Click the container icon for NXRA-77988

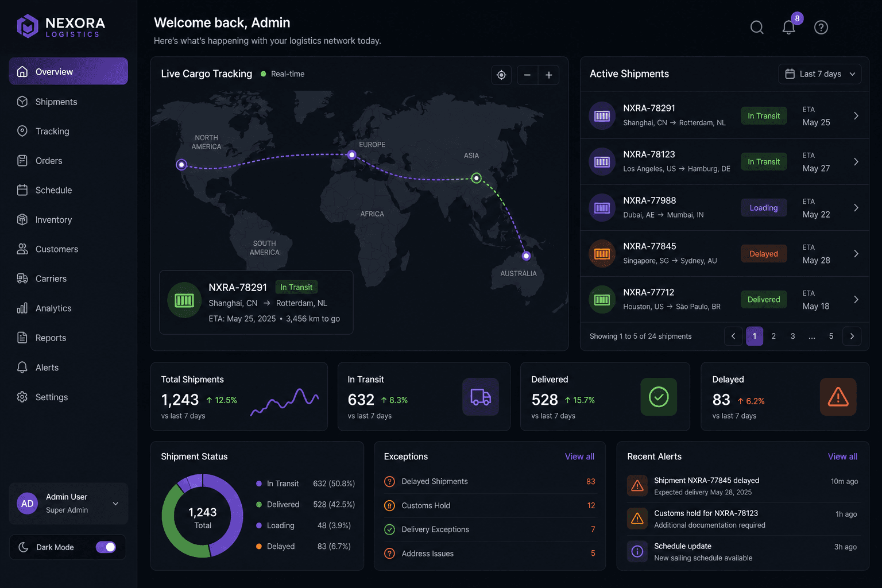pos(602,208)
